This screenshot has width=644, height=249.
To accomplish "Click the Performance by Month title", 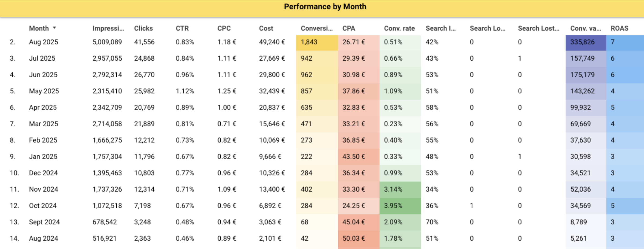I will click(325, 7).
